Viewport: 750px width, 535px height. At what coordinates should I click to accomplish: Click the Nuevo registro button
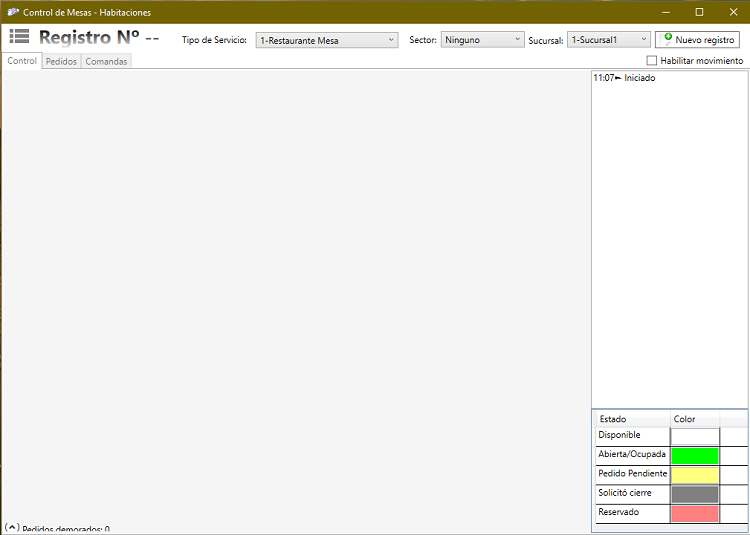pyautogui.click(x=697, y=40)
